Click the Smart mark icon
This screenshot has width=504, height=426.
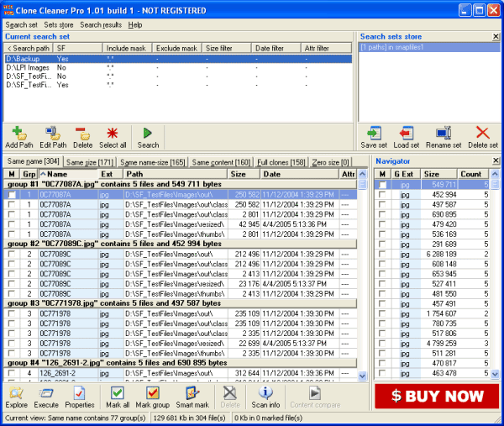point(191,393)
